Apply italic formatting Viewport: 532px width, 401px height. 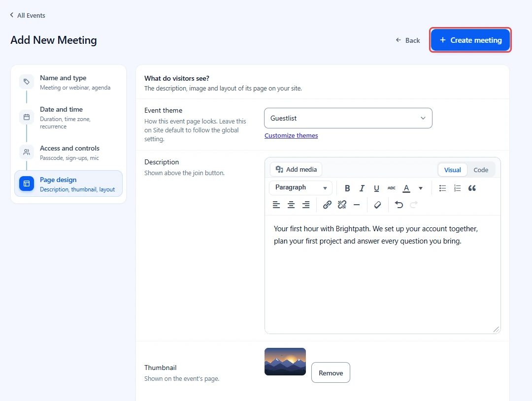click(x=362, y=188)
